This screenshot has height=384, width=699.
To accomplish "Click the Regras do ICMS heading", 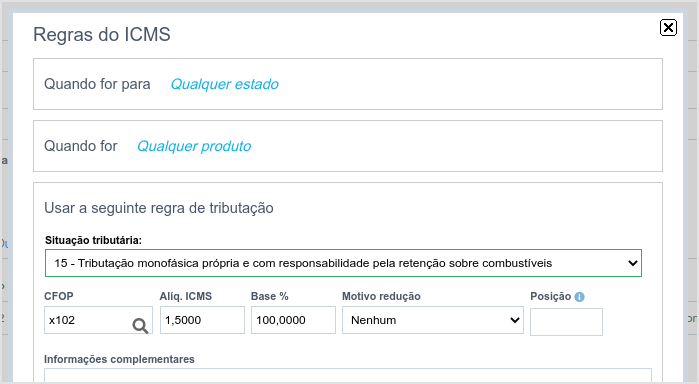I will tap(102, 35).
